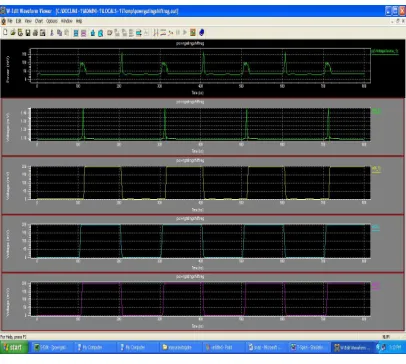This screenshot has height=364, width=406.
Task: Switch to the W-Edit Waveform taskbar button
Action: 352,347
